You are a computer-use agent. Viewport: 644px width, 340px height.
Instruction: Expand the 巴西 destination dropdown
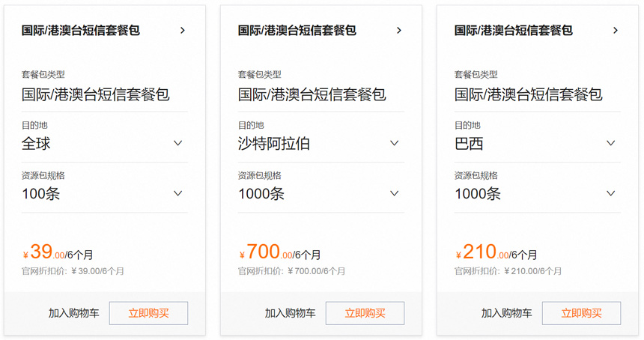click(x=611, y=143)
